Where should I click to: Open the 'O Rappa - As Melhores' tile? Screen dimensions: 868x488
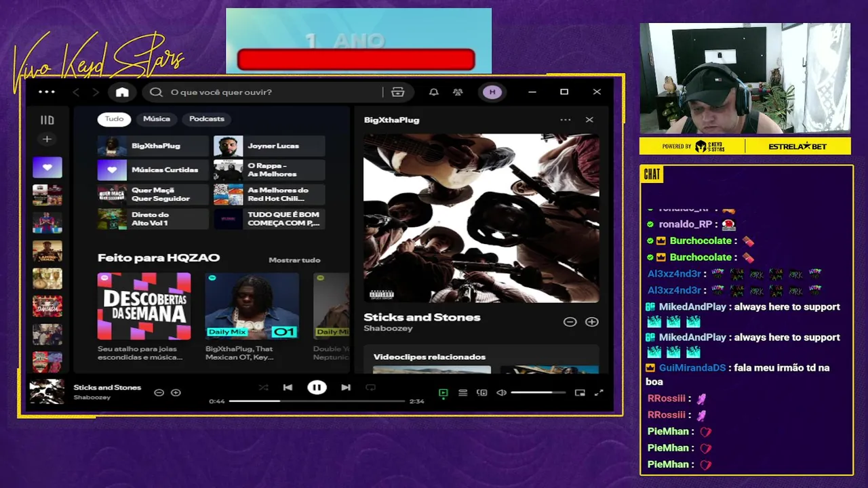[x=269, y=170]
